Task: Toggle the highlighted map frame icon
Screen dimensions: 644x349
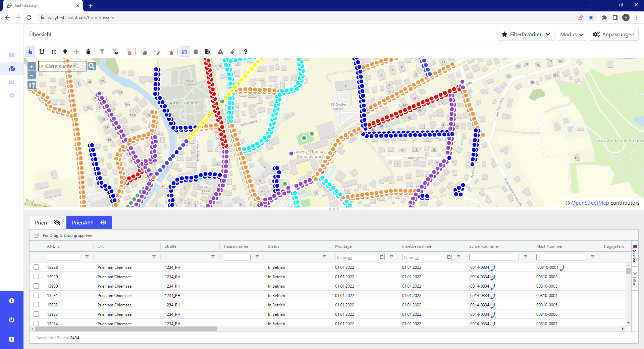Action: click(184, 52)
